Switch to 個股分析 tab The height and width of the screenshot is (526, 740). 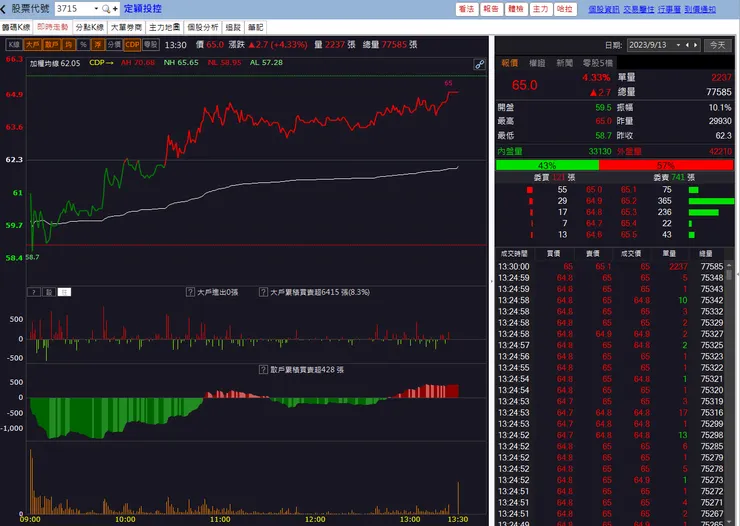click(203, 27)
